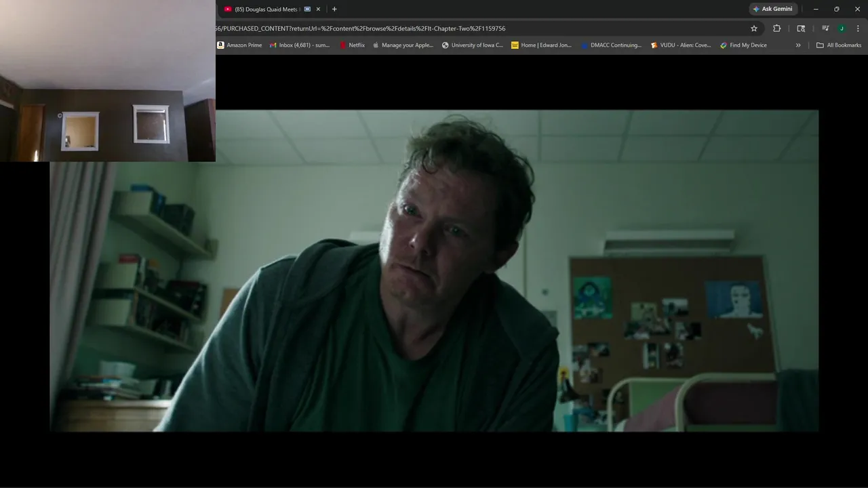Open the side panel search icon
Image resolution: width=868 pixels, height=488 pixels.
[801, 28]
